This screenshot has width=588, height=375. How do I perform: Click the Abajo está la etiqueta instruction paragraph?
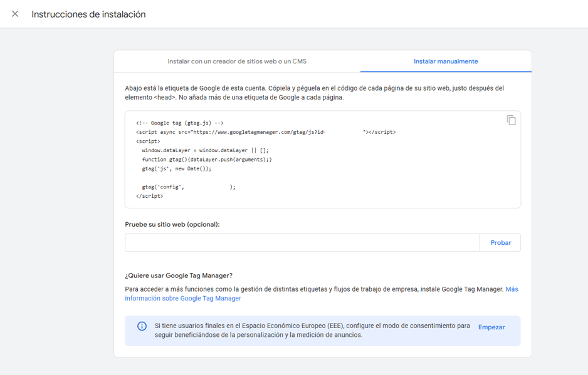[314, 93]
